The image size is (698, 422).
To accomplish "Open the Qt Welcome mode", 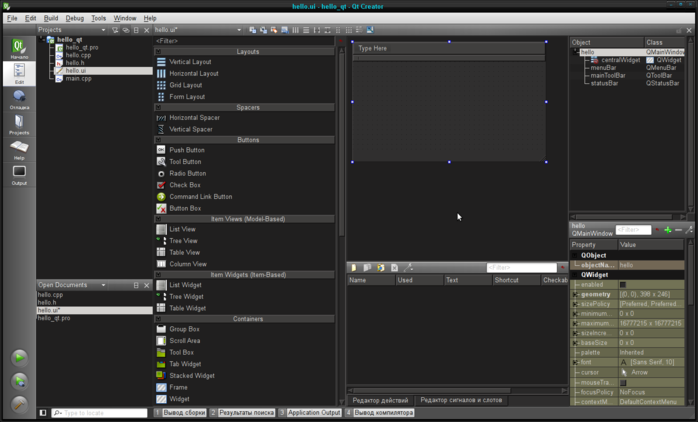I will click(19, 48).
